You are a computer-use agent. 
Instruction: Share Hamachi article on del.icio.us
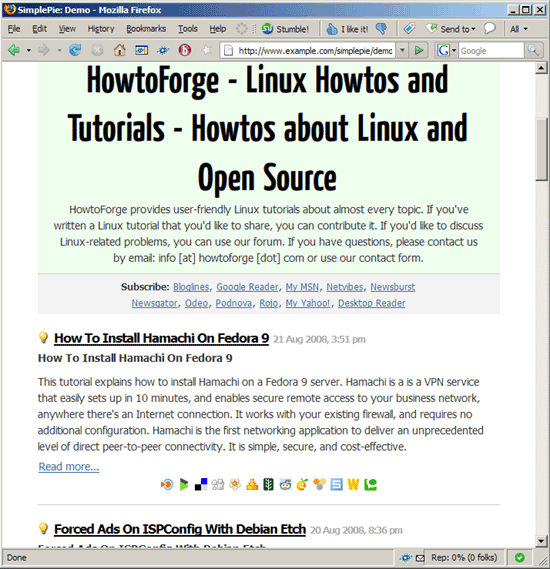201,484
